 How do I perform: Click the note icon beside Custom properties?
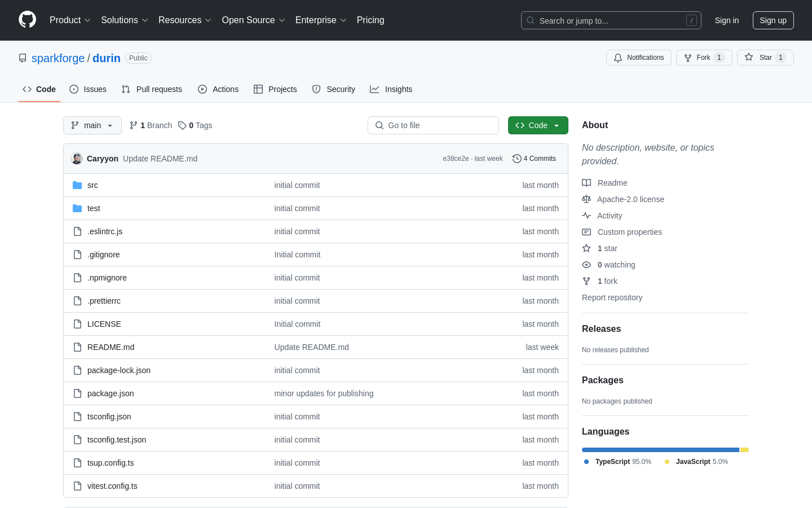click(586, 232)
